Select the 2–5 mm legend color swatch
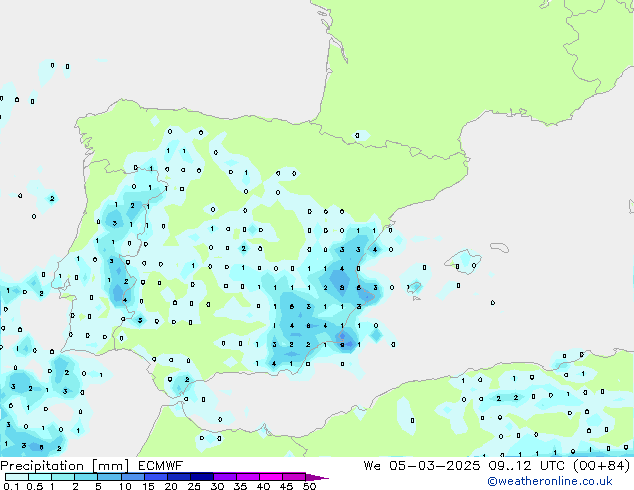Viewport: 634px width, 490px height. point(86,477)
